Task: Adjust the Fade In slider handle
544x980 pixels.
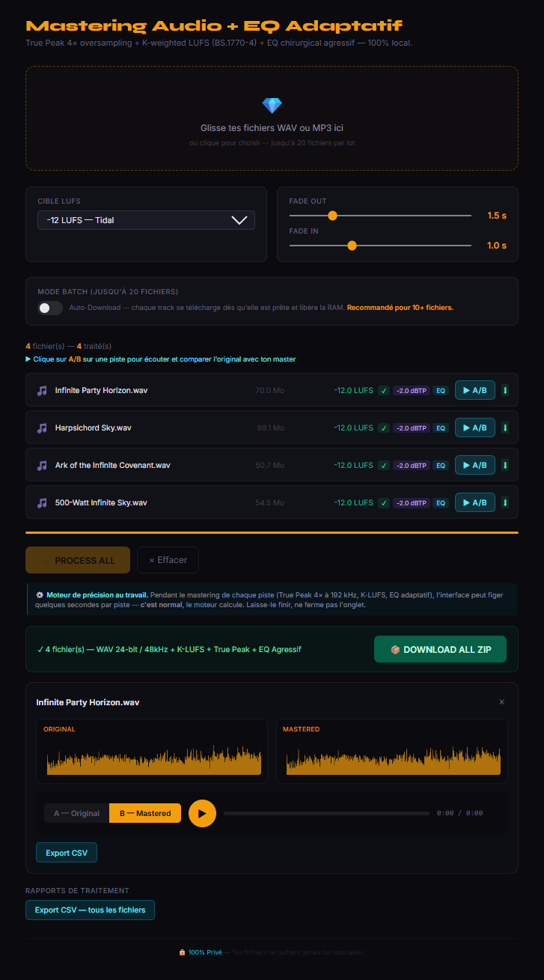Action: [x=352, y=246]
